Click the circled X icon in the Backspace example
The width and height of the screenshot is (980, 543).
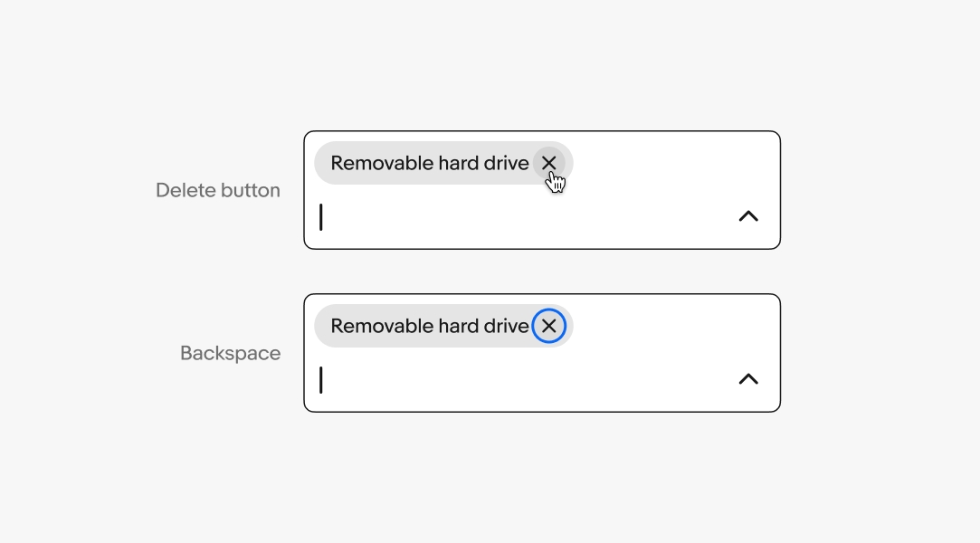(x=549, y=326)
